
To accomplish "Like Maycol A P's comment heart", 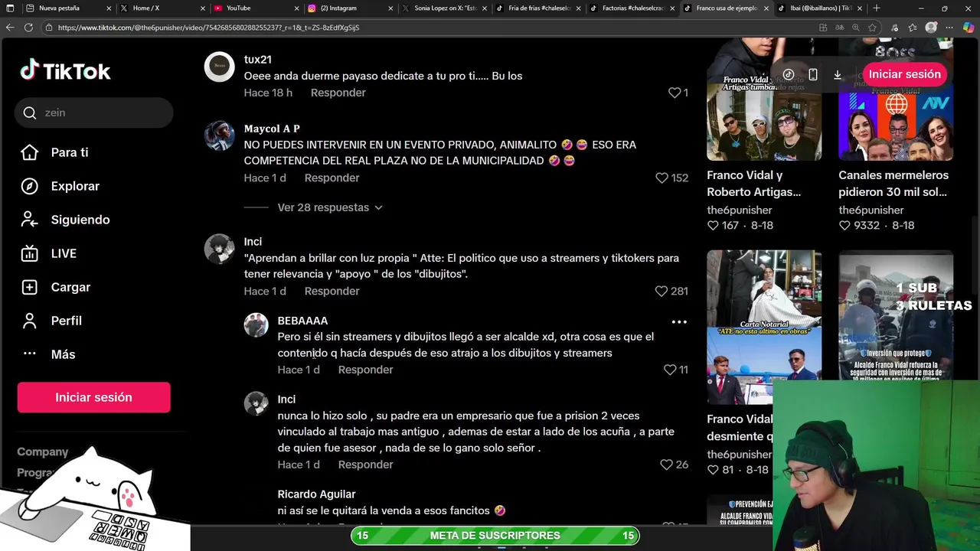I will tap(662, 178).
